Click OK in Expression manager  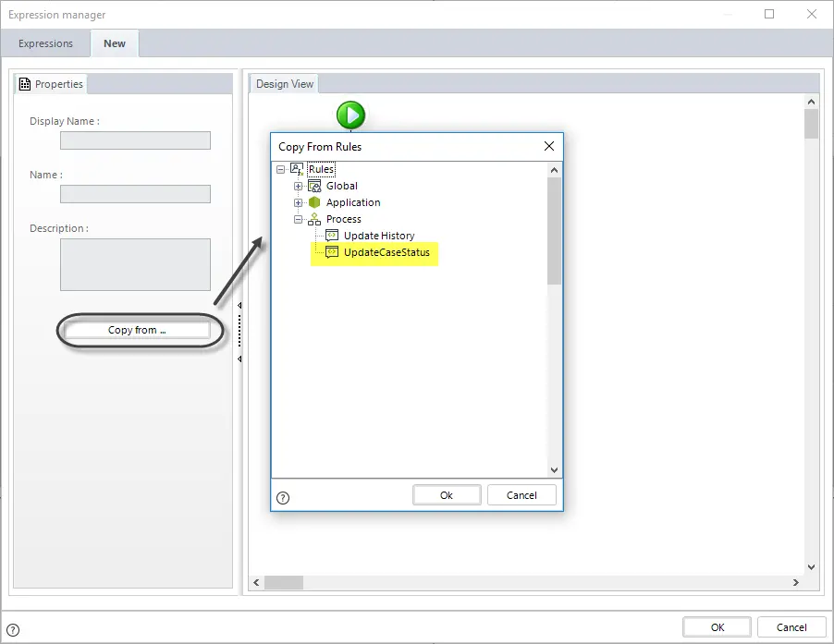717,627
